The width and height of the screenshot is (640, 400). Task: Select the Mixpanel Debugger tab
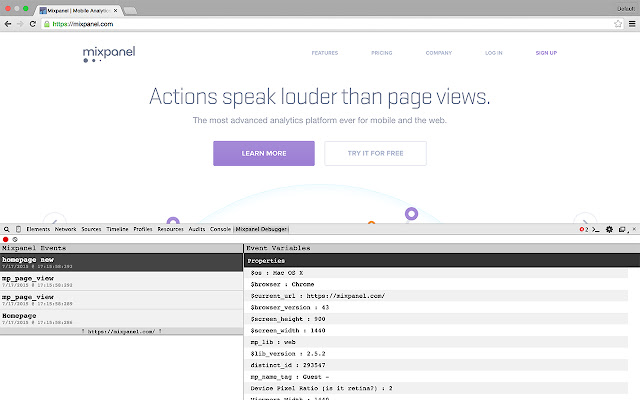(261, 229)
